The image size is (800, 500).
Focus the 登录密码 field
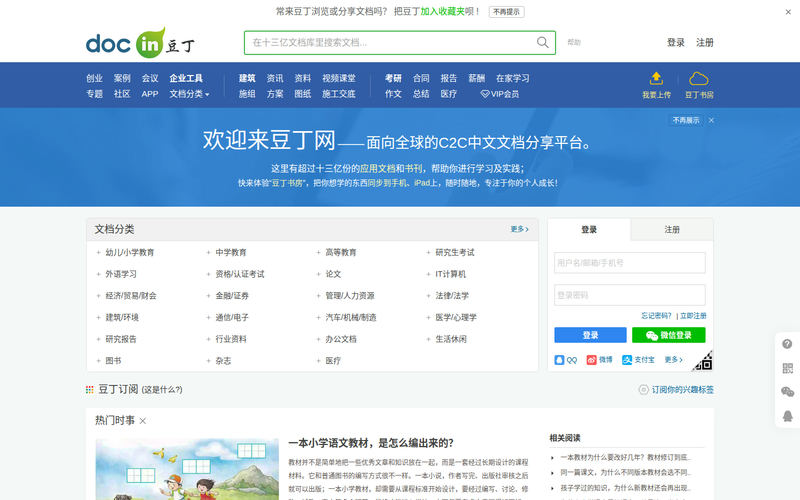(630, 295)
